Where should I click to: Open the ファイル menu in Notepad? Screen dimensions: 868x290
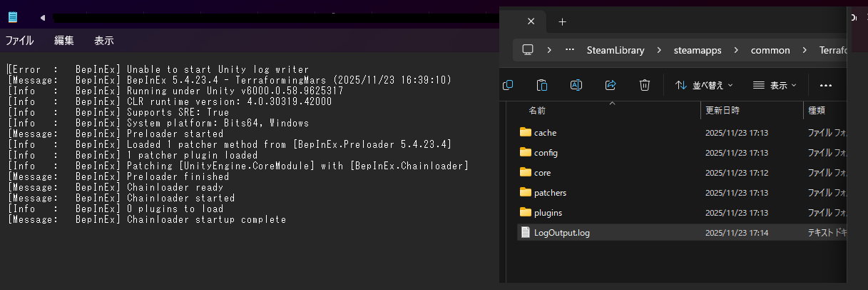pos(20,41)
